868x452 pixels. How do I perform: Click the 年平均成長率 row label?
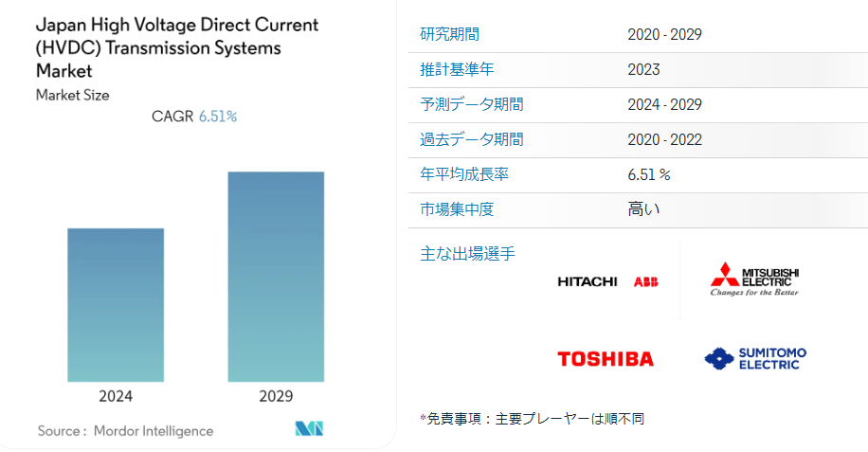464,174
